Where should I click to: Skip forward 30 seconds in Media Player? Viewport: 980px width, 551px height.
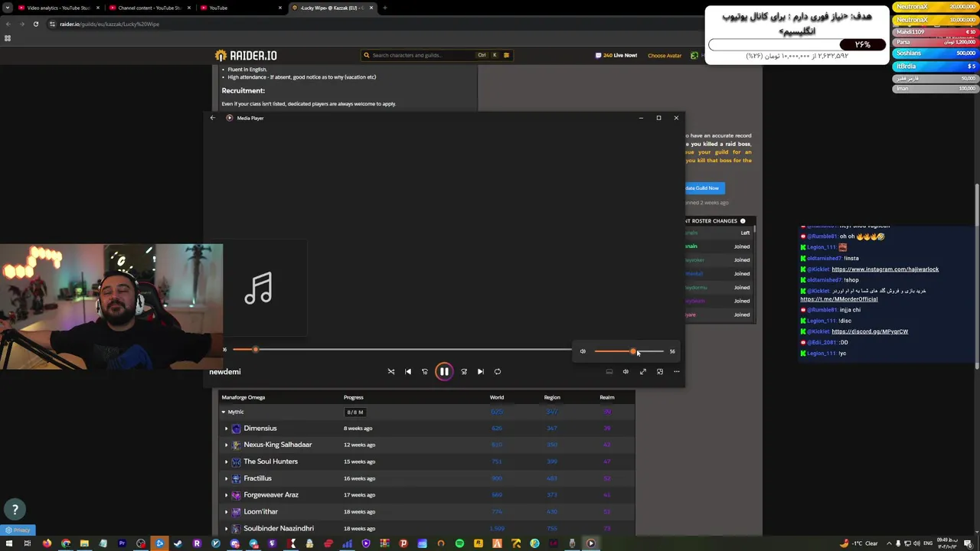tap(464, 371)
